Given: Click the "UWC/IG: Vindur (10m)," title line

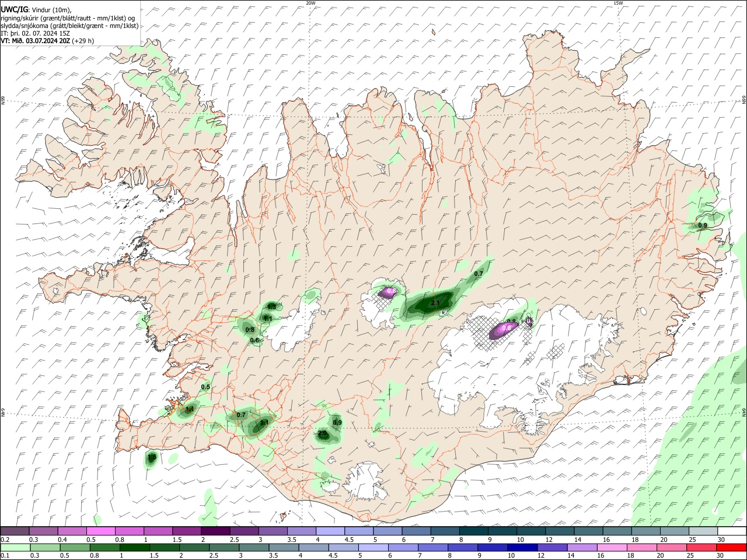Looking at the screenshot, I should click(x=36, y=10).
